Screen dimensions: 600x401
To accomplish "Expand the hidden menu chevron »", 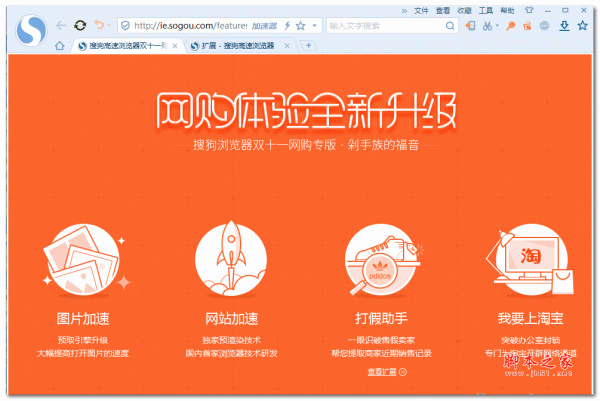I will tap(404, 11).
